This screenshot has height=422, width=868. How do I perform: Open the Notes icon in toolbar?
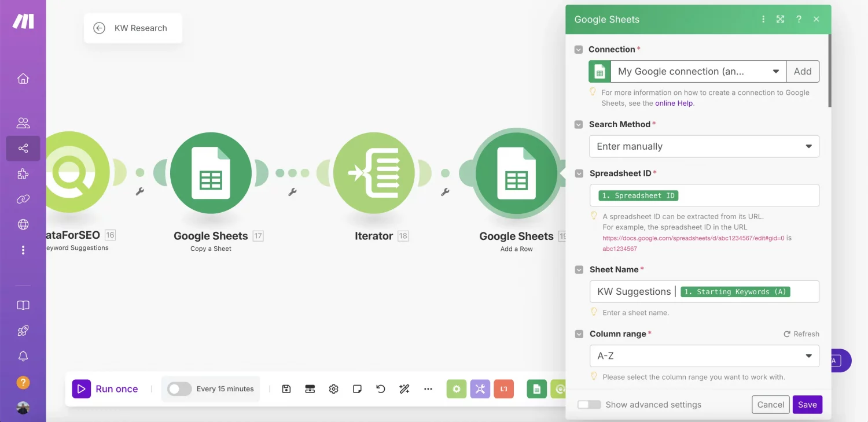pyautogui.click(x=357, y=389)
